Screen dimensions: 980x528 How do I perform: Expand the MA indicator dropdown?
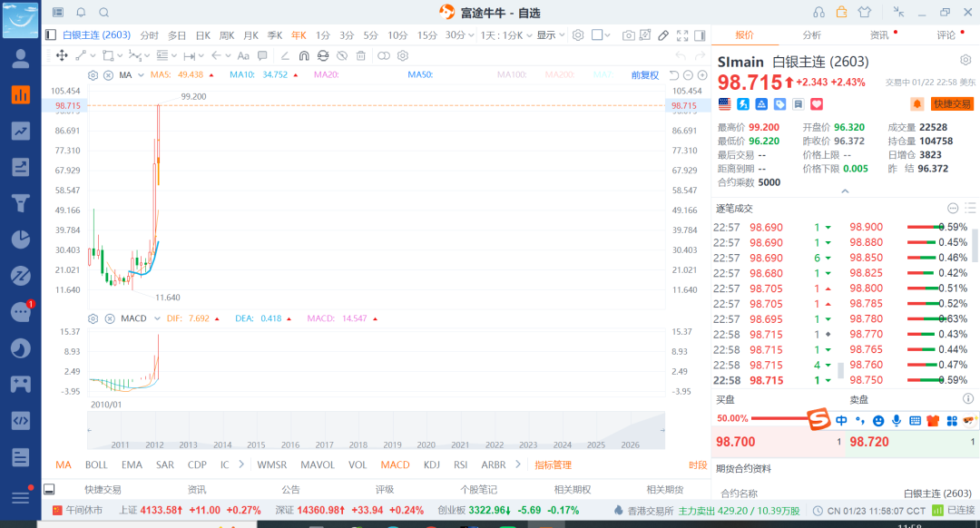point(139,74)
